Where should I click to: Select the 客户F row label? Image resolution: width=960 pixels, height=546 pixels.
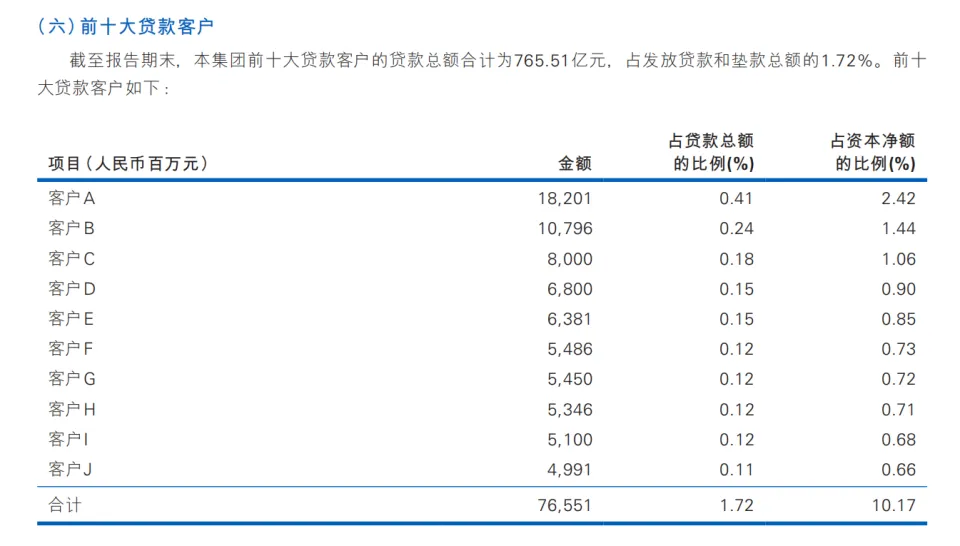tap(71, 349)
